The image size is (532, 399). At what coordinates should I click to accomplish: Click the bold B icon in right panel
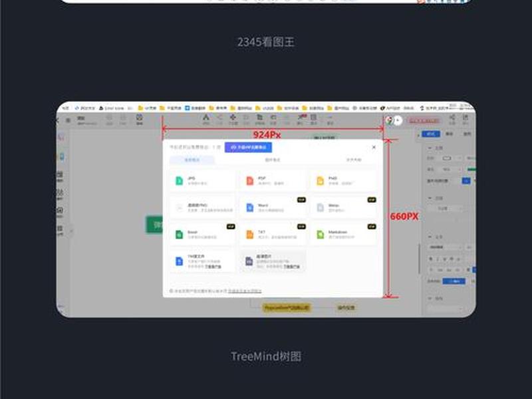[430, 259]
